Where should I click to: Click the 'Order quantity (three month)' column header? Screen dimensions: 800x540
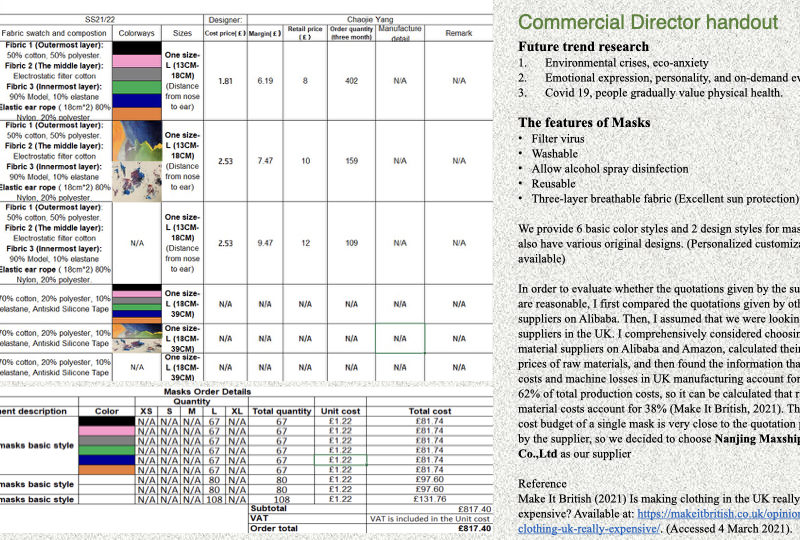click(351, 33)
